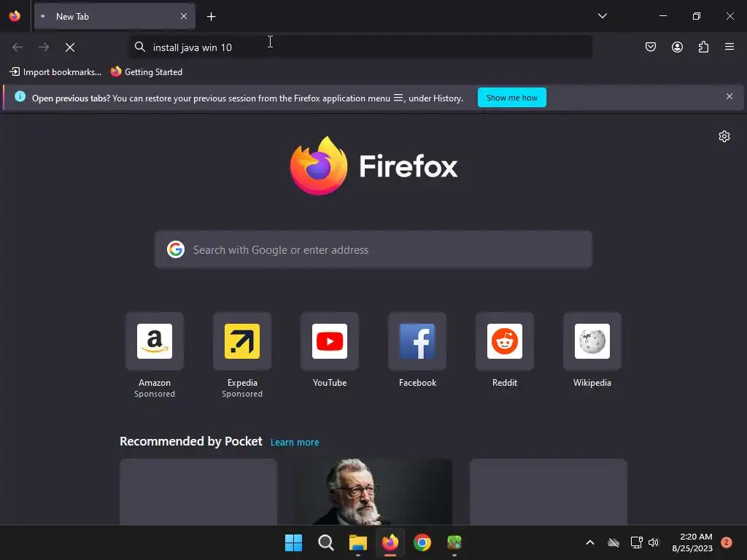Close the New Tab tab
Viewport: 747px width, 560px height.
(x=184, y=16)
